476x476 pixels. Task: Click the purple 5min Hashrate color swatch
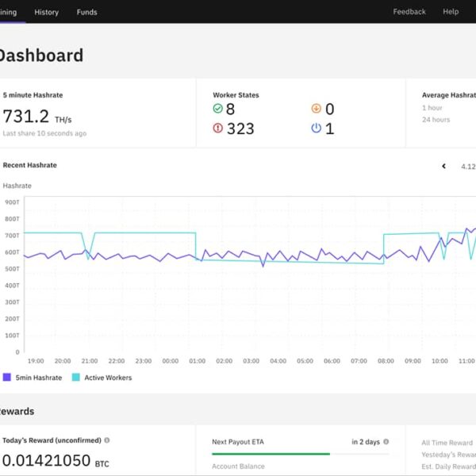point(7,378)
